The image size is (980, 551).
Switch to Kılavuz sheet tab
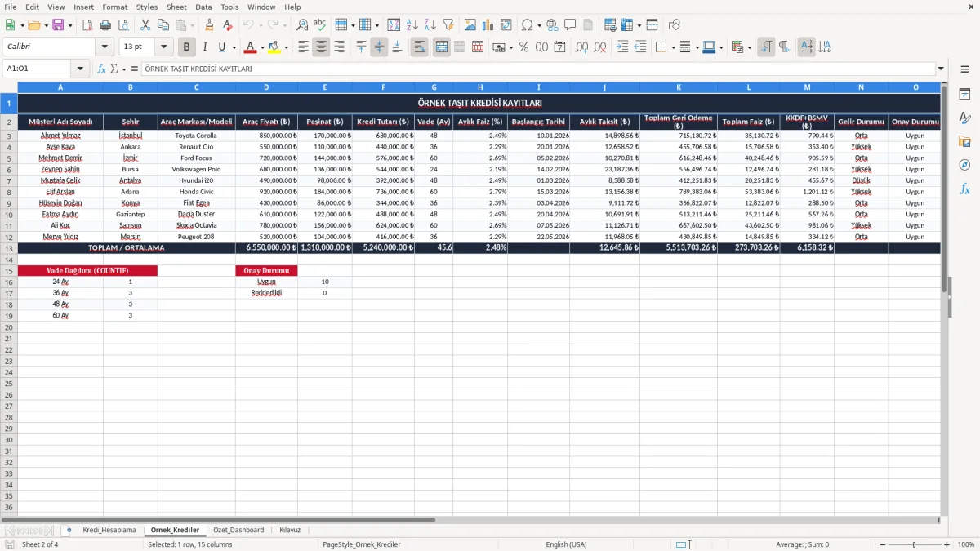click(x=290, y=531)
